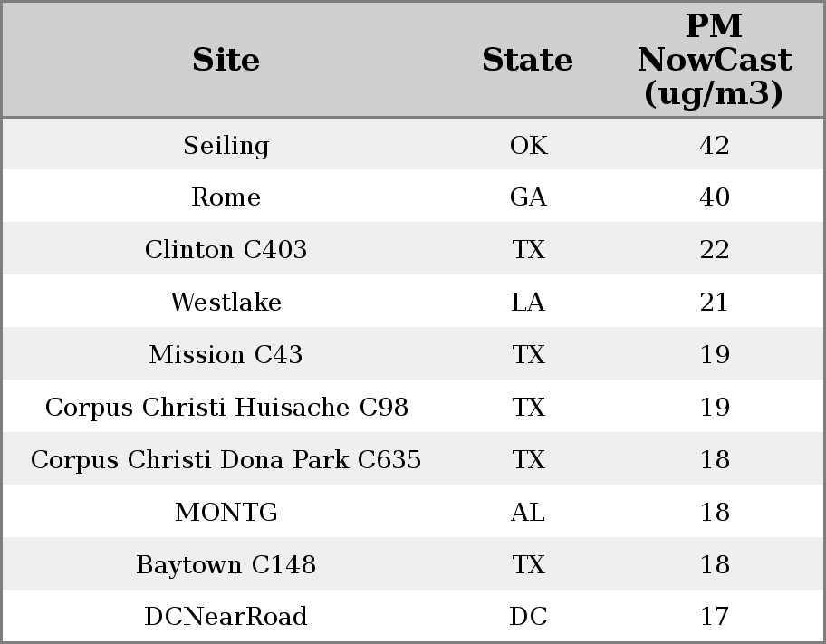The height and width of the screenshot is (644, 826).
Task: Select the Westlake site cell
Action: click(x=226, y=303)
